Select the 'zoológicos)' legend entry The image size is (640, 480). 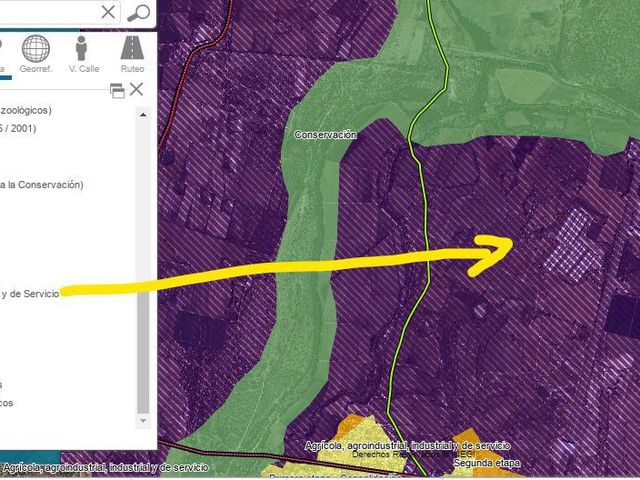(26, 110)
